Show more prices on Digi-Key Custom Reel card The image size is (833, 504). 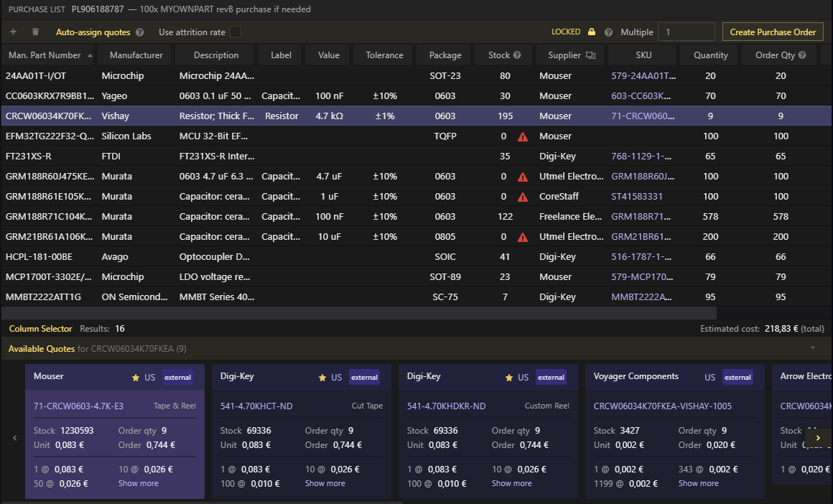coord(511,483)
